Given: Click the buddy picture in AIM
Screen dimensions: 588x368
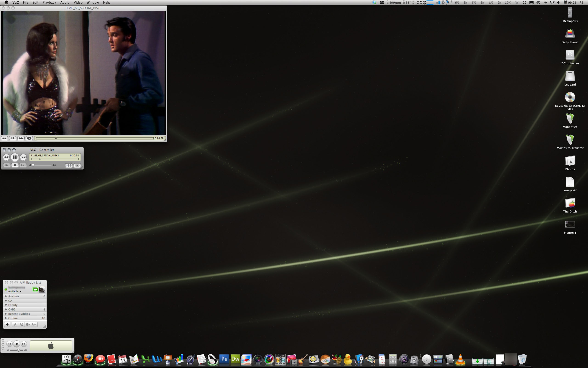Looking at the screenshot, I should pos(42,289).
